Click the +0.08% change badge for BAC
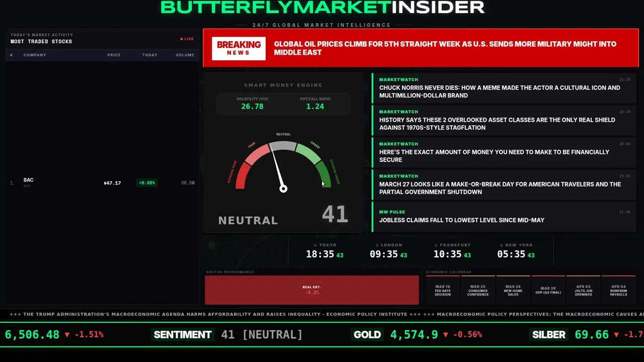 [147, 183]
